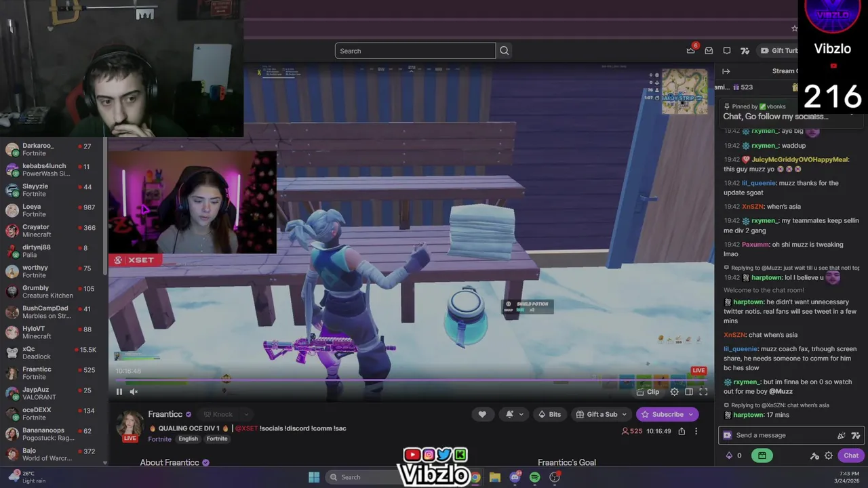Screen dimensions: 868x488
Task: Open JaypAuz VALORANT channel in sidebar
Action: 52,393
